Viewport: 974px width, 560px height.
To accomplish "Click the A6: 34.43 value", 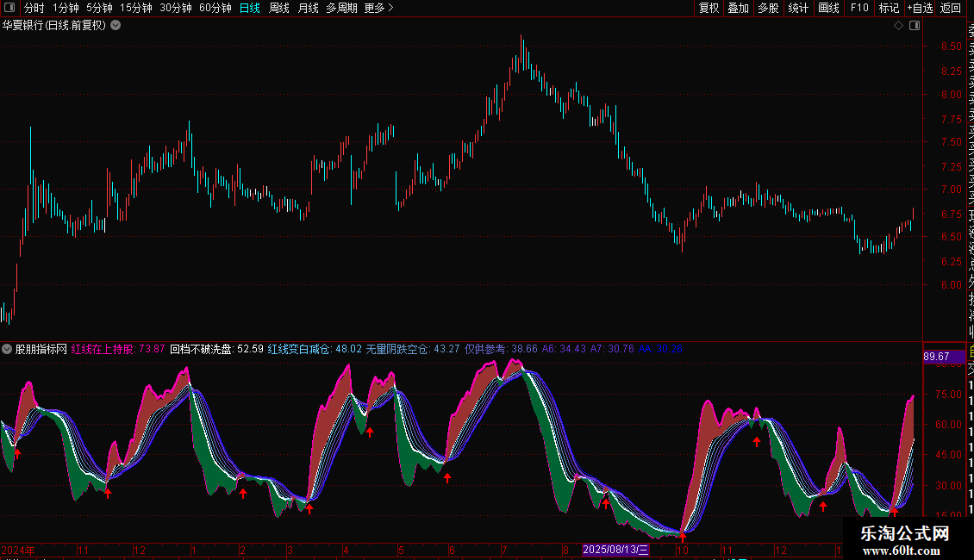I will (564, 349).
